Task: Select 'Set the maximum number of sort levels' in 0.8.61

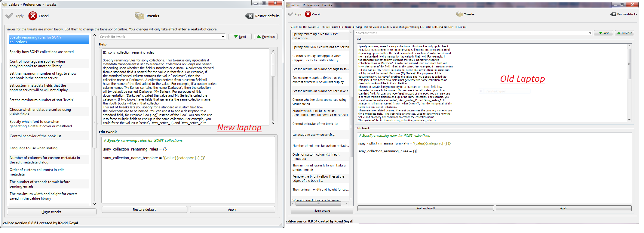Action: 49,100
